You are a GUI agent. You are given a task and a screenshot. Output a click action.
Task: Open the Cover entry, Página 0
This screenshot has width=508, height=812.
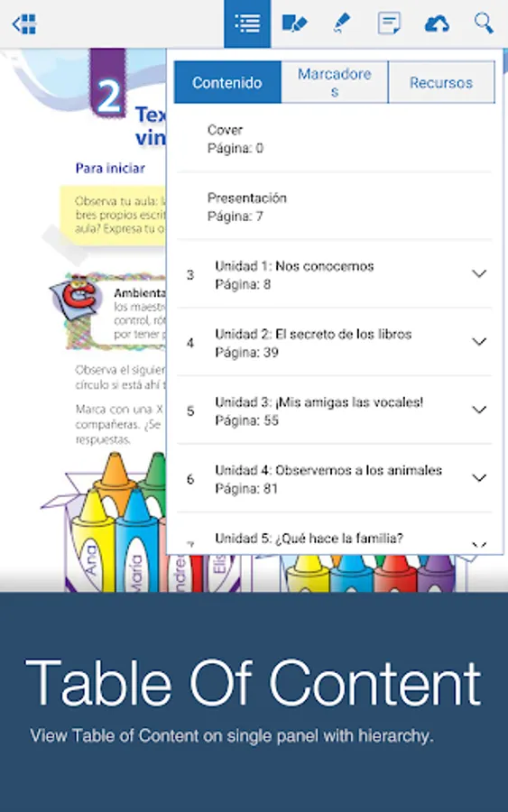pyautogui.click(x=334, y=139)
